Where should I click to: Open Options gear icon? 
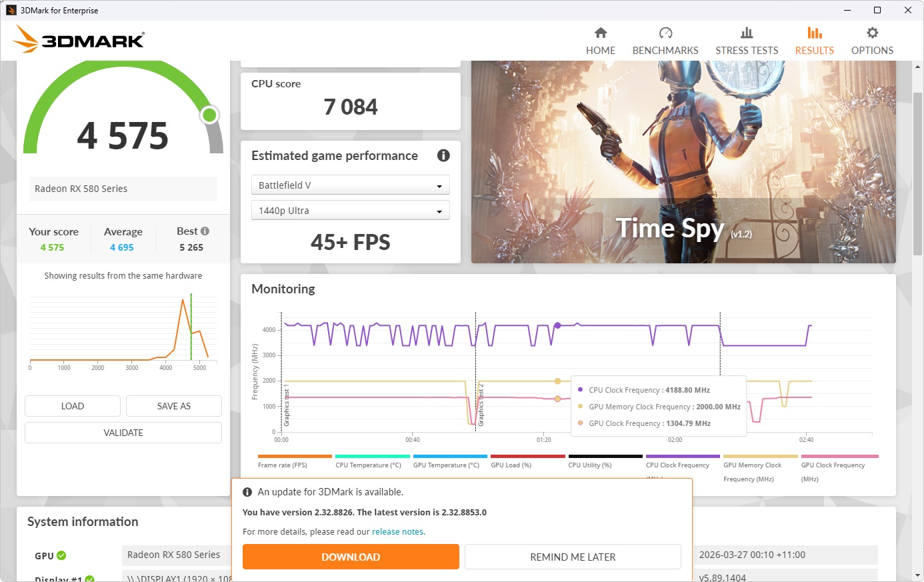tap(872, 33)
